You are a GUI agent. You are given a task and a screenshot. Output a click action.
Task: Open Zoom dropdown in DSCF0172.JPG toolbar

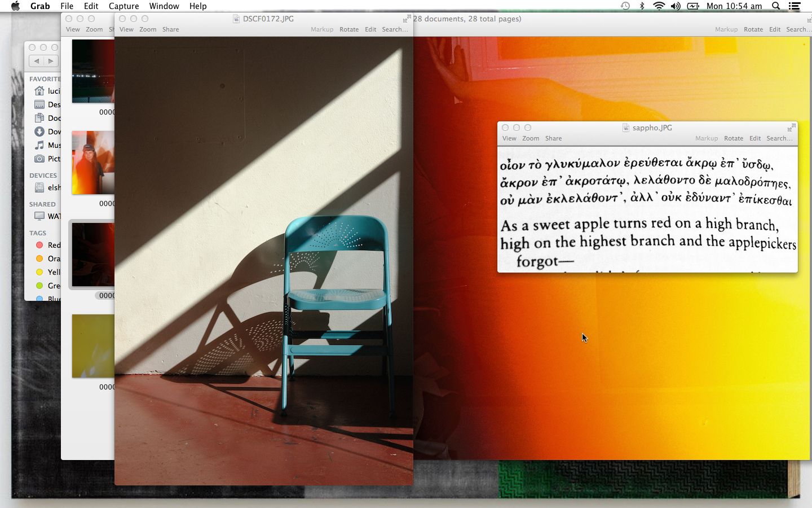click(148, 29)
